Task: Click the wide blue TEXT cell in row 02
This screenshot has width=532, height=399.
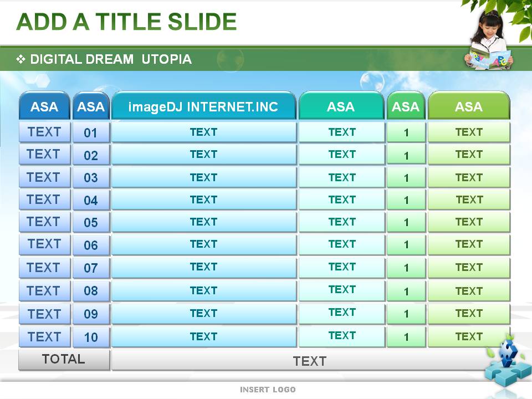Action: (x=203, y=155)
